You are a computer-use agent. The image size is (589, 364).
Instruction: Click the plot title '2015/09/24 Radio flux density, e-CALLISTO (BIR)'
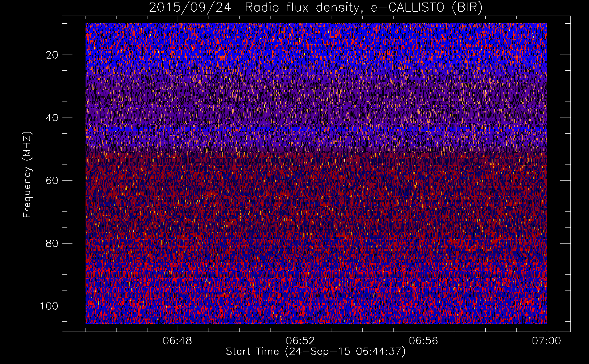click(x=316, y=8)
